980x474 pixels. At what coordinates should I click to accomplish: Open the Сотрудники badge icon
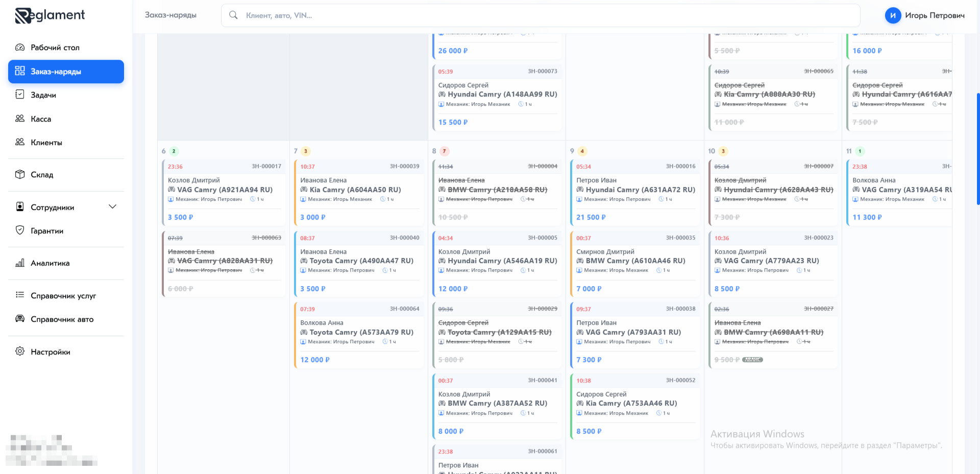[x=20, y=207]
